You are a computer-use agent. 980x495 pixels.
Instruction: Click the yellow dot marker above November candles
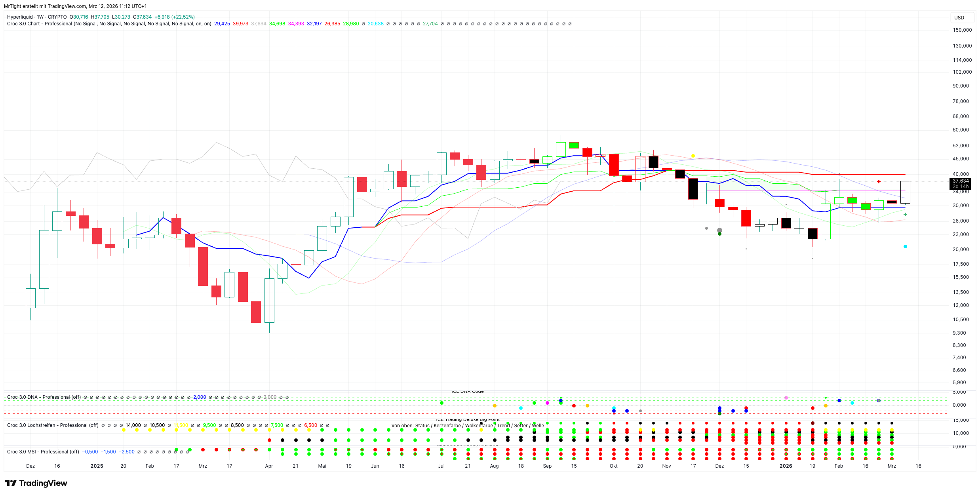coord(693,156)
